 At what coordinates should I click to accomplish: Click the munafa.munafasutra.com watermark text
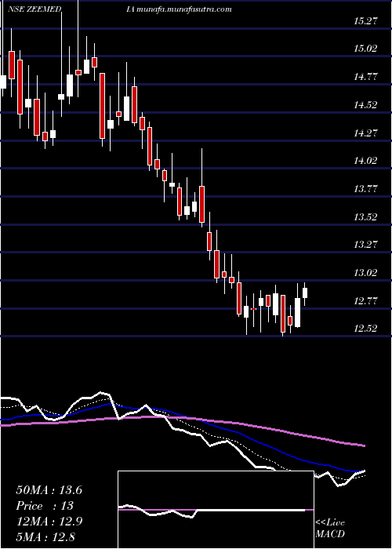pyautogui.click(x=184, y=9)
